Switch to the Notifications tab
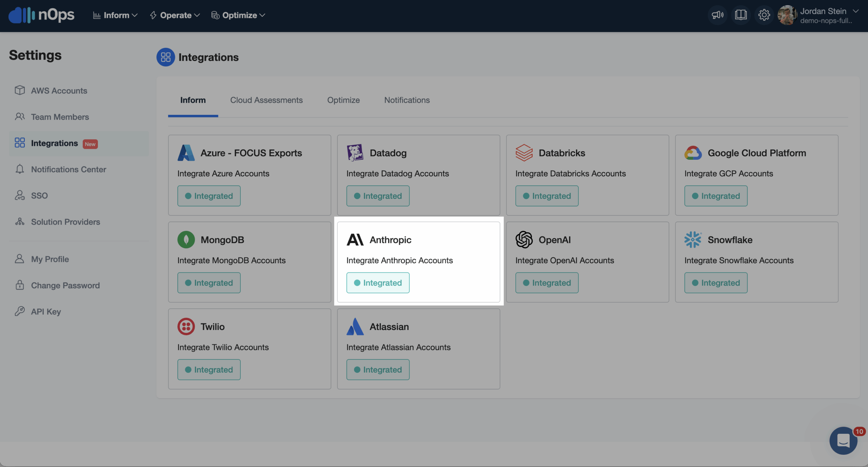Viewport: 868px width, 467px height. click(x=407, y=100)
